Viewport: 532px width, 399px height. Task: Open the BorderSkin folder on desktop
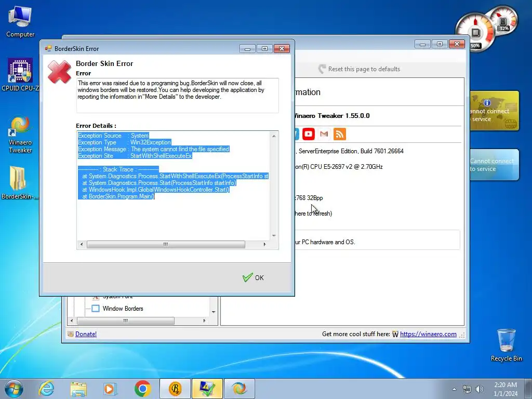point(20,182)
